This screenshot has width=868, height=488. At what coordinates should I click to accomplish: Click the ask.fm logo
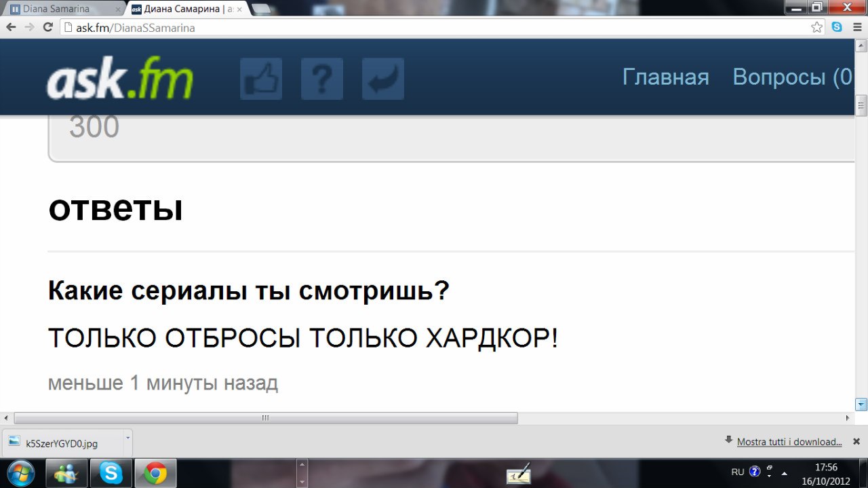120,80
